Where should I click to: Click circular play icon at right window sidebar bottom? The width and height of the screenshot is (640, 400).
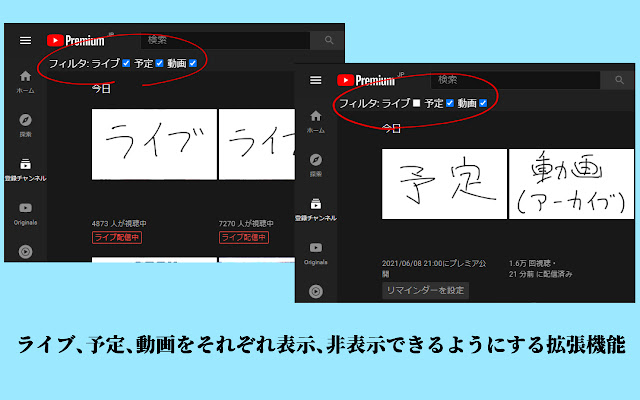click(316, 291)
